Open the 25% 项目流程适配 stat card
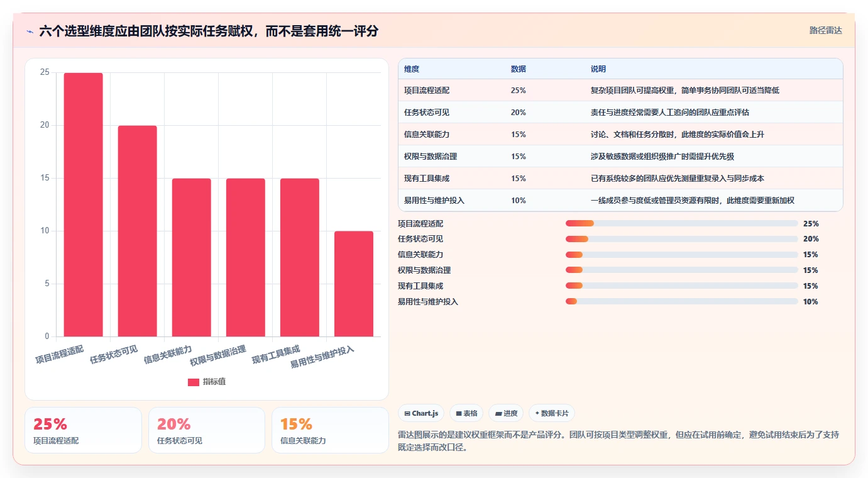Screen dimensions: 868x478 pos(83,430)
